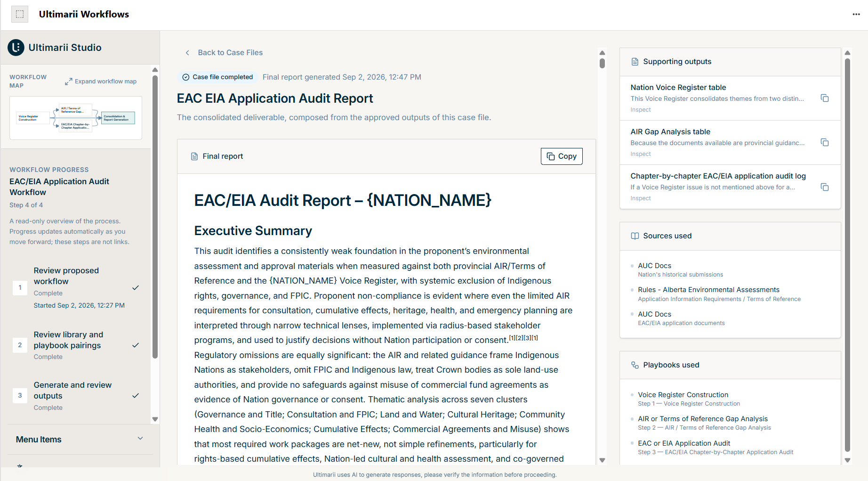Click the Step 4 of 4 progress text
Screen dimensions: 868x481
click(x=26, y=205)
